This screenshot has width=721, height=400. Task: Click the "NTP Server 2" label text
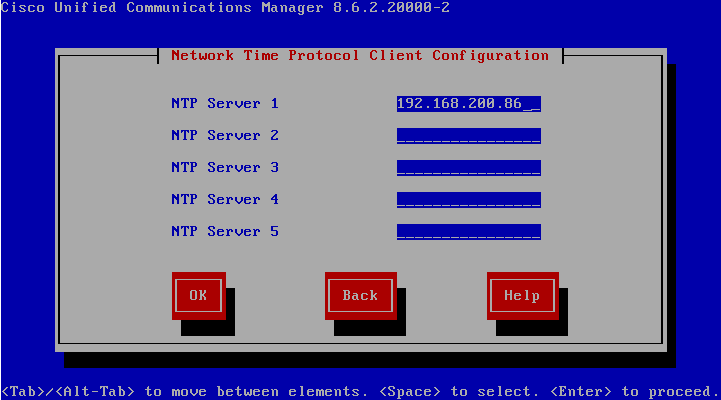pyautogui.click(x=225, y=136)
